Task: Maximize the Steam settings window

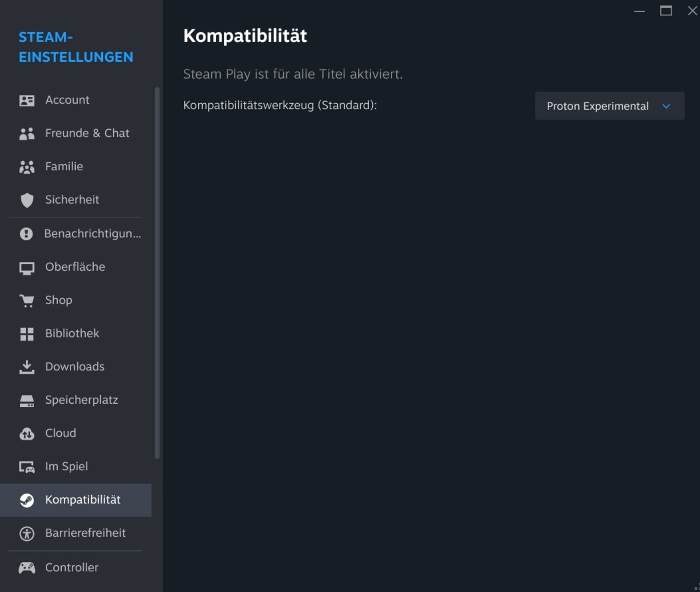Action: [x=666, y=11]
